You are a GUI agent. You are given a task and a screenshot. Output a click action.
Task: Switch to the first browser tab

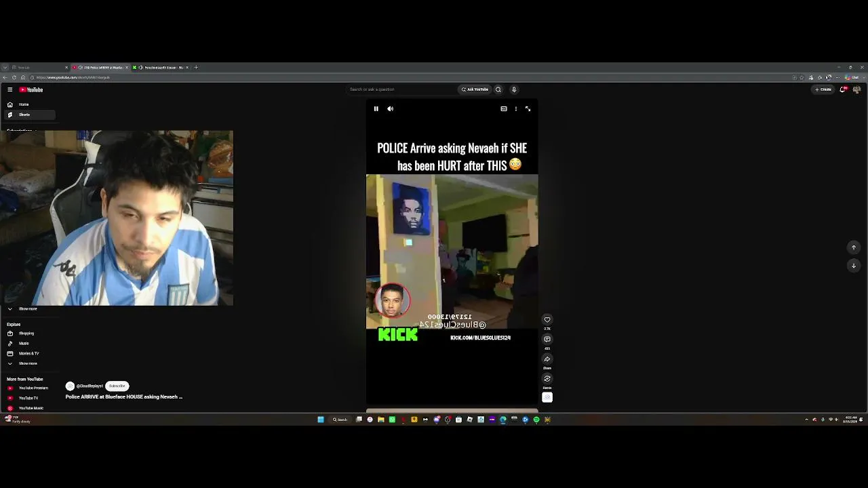pos(39,68)
